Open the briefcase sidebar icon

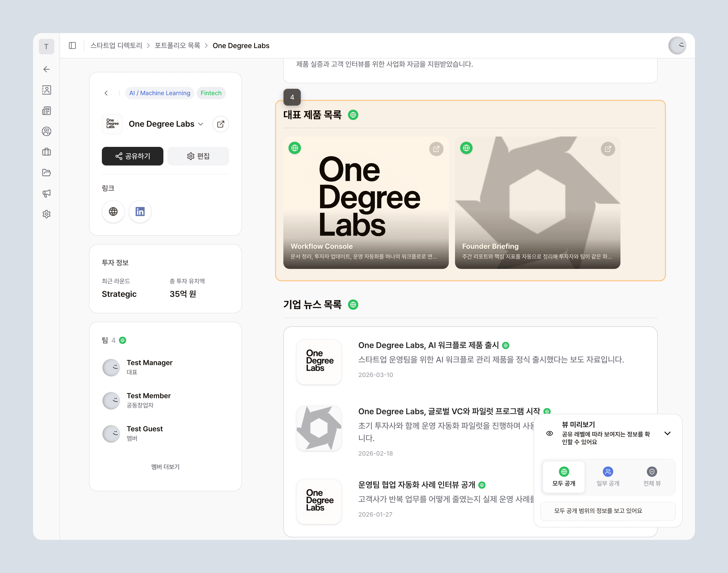pyautogui.click(x=46, y=152)
